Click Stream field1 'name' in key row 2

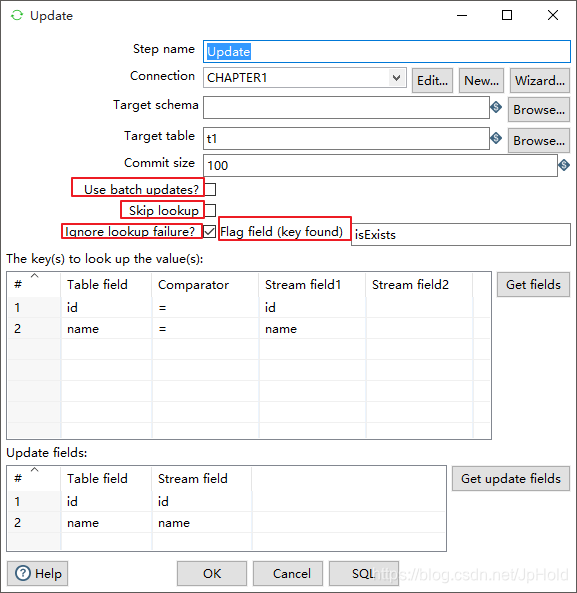(x=312, y=329)
